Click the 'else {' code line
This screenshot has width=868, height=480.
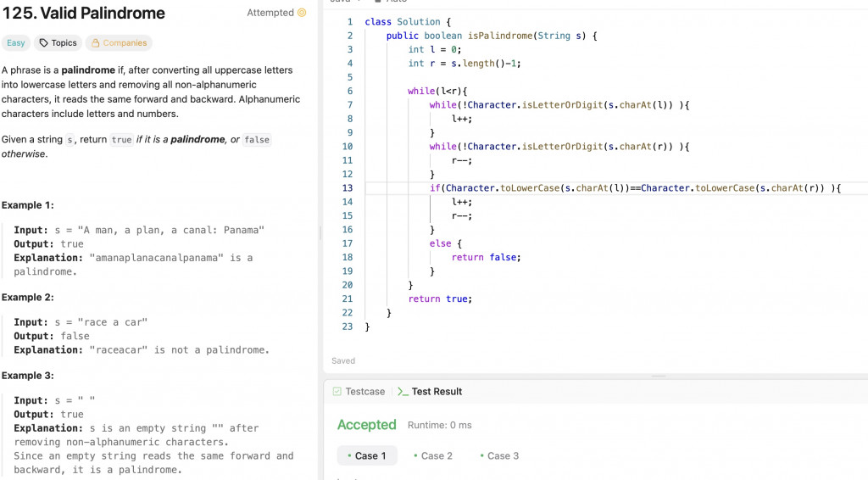[446, 243]
